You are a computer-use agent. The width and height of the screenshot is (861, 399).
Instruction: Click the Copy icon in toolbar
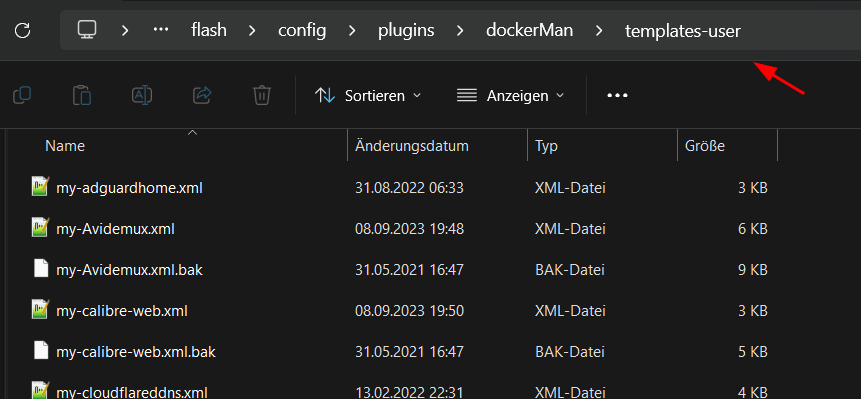click(22, 95)
